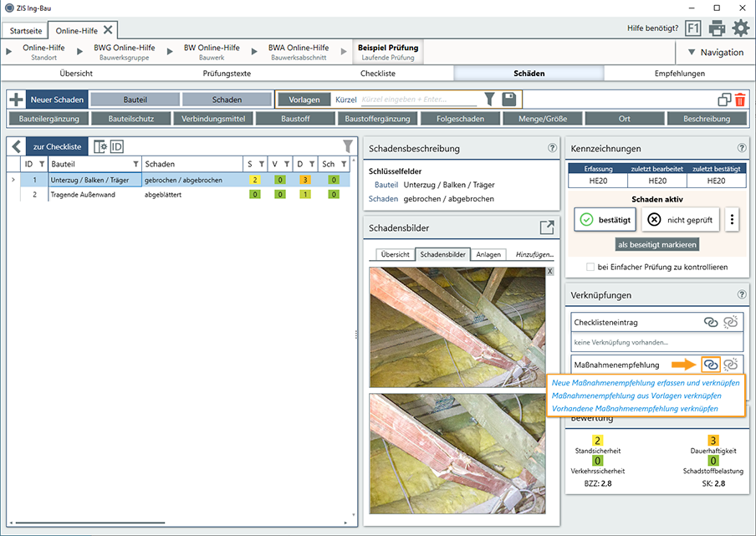
Task: Select the Anlagen image tab
Action: (x=488, y=254)
